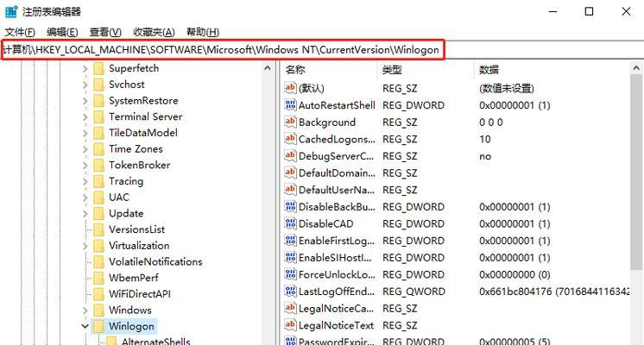
Task: Expand the Terminal Server tree node
Action: (85, 117)
